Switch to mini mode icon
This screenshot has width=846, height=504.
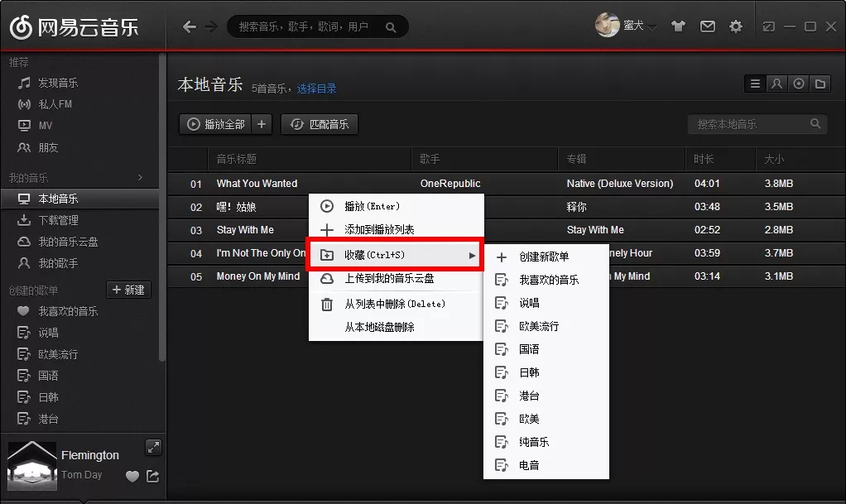768,26
